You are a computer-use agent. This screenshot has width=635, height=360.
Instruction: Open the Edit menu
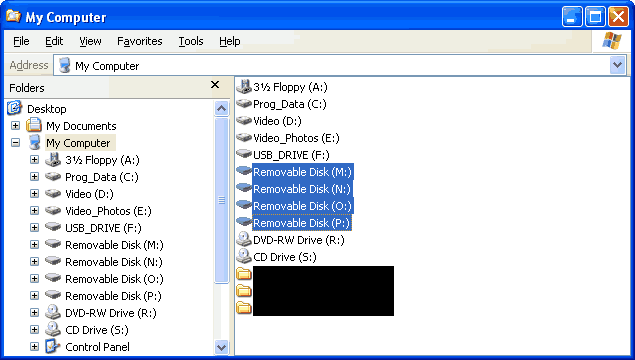pyautogui.click(x=54, y=41)
